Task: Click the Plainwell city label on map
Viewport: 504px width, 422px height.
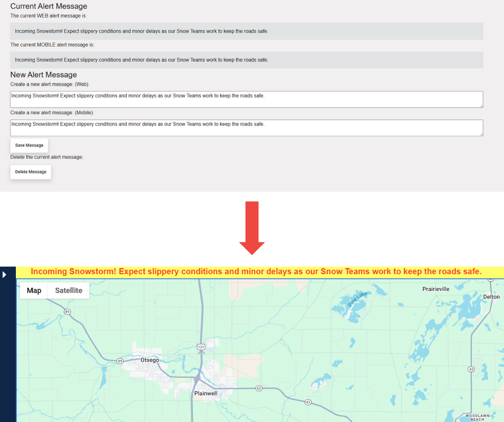Action: (x=206, y=394)
